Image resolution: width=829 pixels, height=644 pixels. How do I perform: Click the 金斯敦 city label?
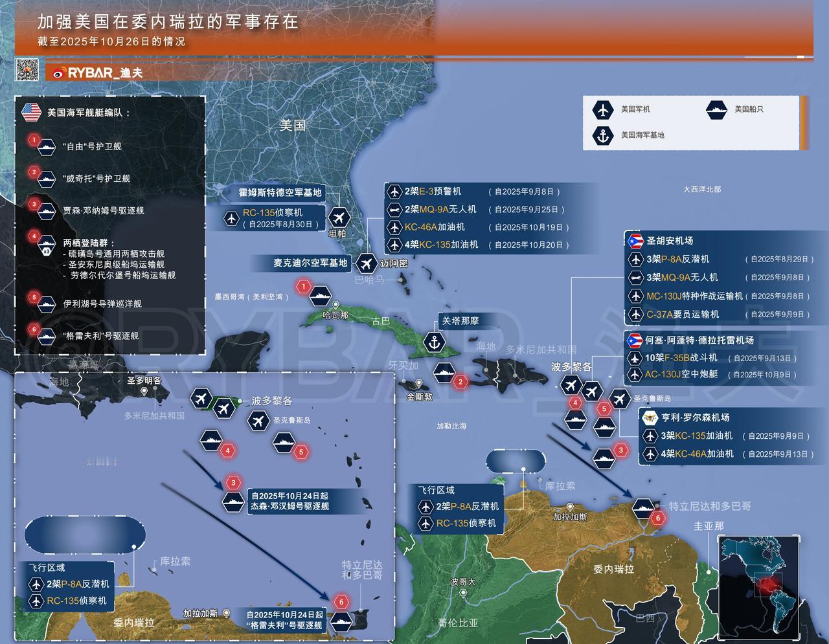point(420,397)
